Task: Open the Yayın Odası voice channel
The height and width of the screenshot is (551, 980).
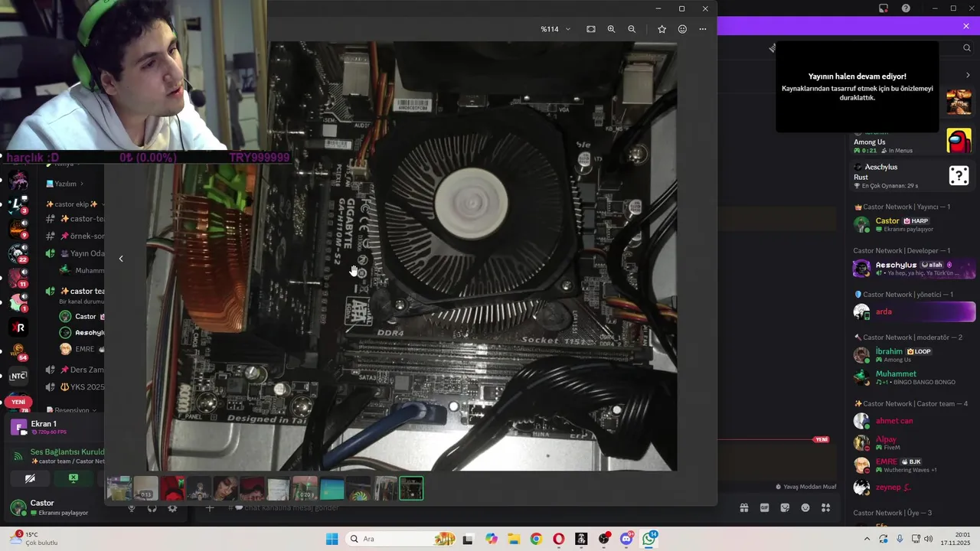Action: point(75,253)
